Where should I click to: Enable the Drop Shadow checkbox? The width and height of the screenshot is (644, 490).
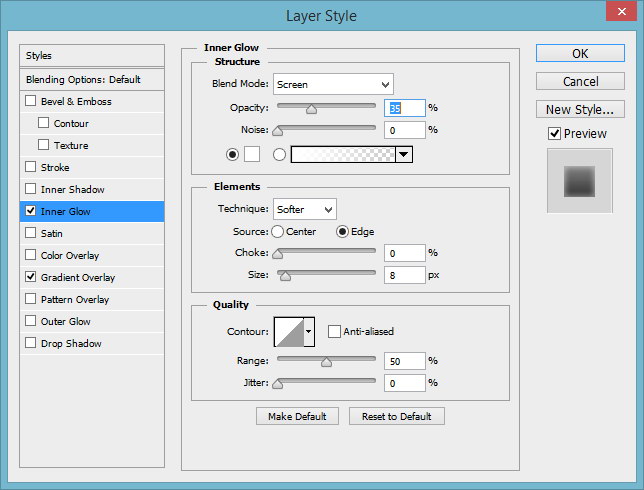coord(30,343)
